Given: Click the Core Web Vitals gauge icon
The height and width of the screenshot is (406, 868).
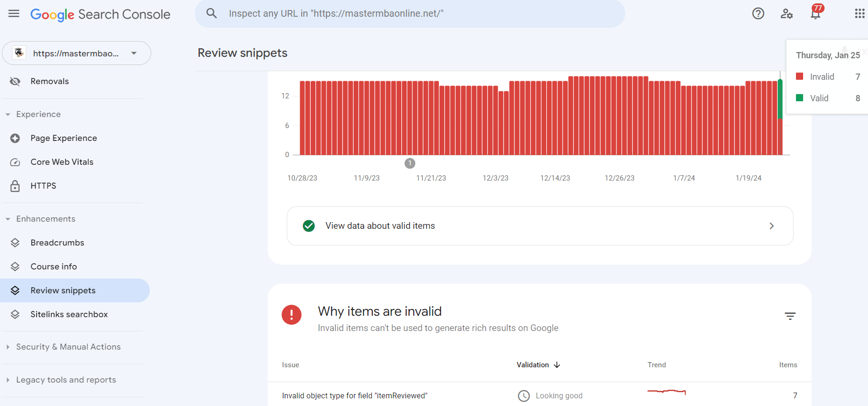Looking at the screenshot, I should coord(15,162).
